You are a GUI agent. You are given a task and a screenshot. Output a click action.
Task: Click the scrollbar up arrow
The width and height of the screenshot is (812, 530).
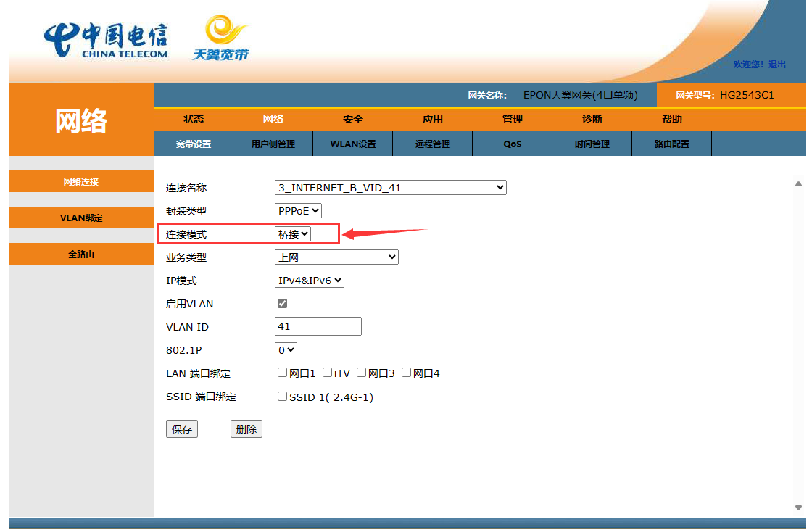[798, 184]
